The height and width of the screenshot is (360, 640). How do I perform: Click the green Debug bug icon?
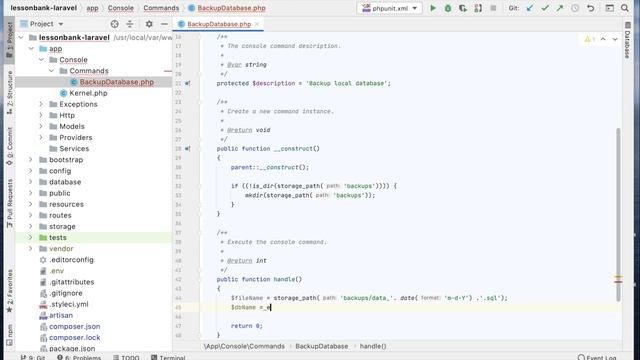point(448,8)
